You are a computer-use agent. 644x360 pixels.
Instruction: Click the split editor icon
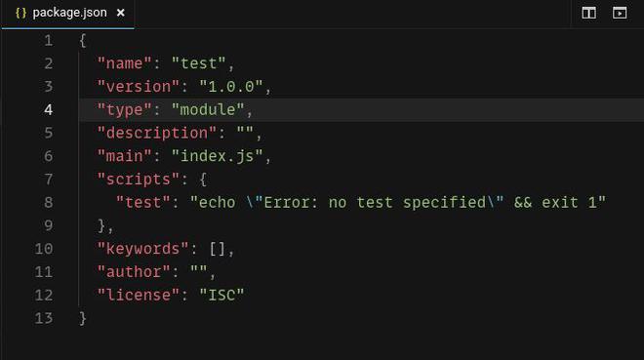click(588, 13)
